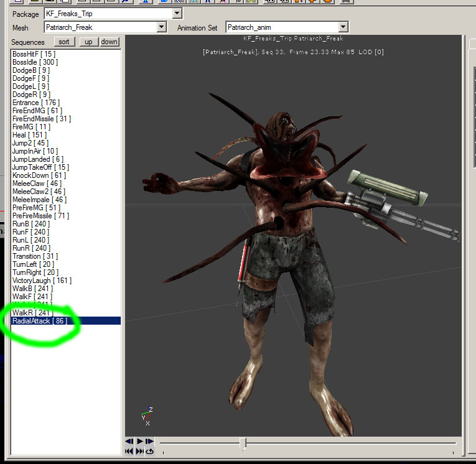Click the animation frame scrubber handle
476x464 pixels.
tap(243, 443)
